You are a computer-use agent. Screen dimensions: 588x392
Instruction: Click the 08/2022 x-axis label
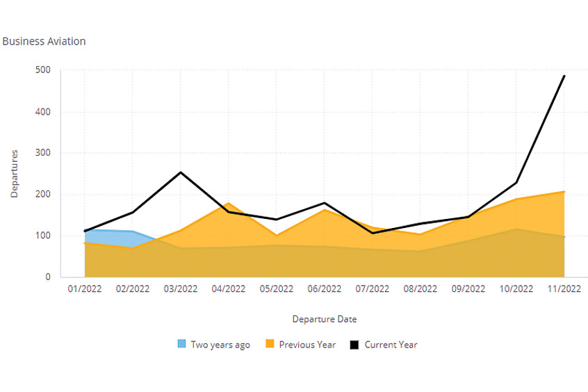pos(420,289)
